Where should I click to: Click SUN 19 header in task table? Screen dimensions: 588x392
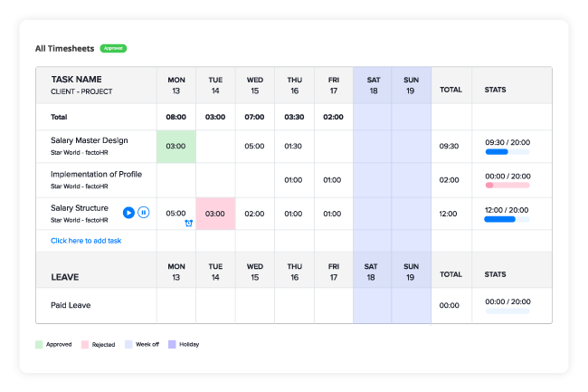pos(411,85)
